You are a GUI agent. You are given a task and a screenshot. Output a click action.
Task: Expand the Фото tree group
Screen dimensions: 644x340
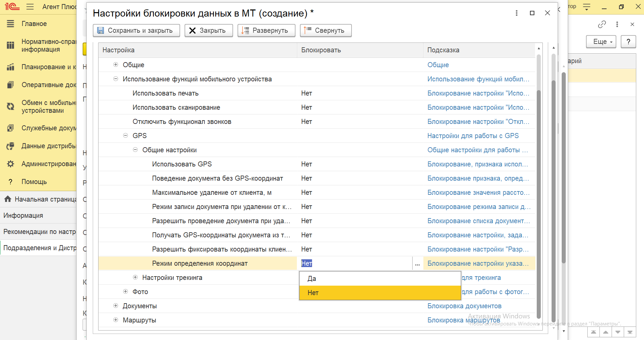pos(125,291)
